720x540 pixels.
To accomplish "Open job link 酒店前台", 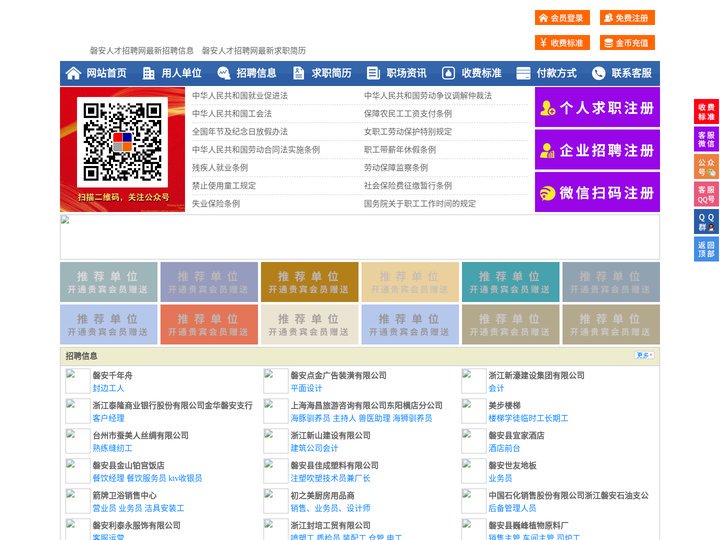I will (504, 448).
